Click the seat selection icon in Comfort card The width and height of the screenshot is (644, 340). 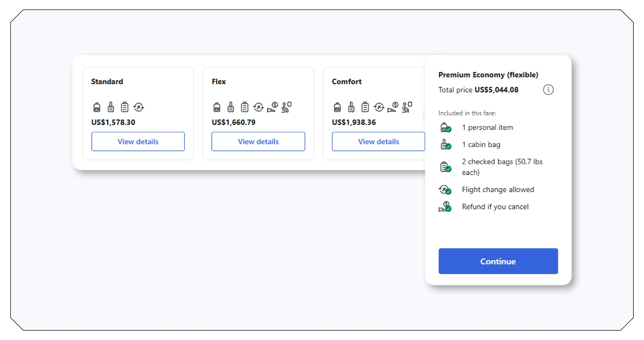pos(407,107)
